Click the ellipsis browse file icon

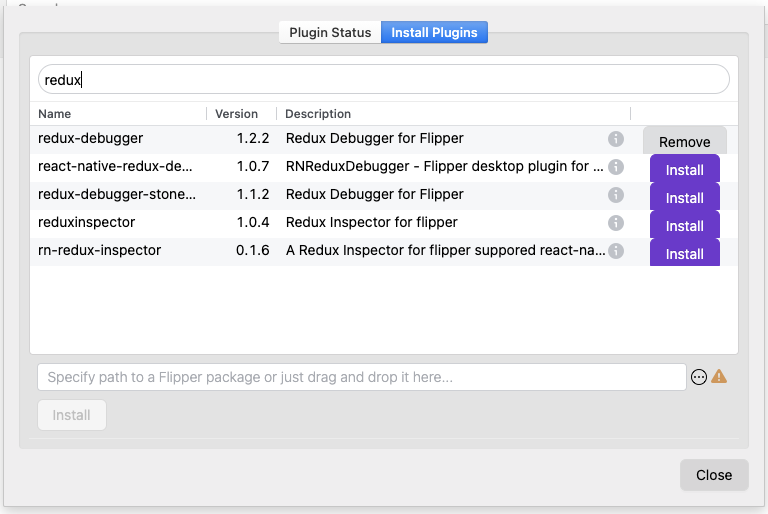[x=699, y=377]
